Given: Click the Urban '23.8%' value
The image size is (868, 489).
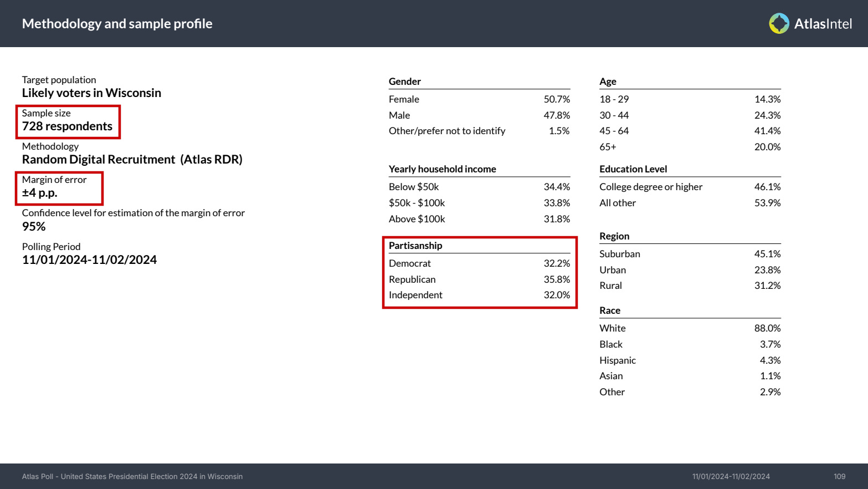Looking at the screenshot, I should click(x=767, y=270).
